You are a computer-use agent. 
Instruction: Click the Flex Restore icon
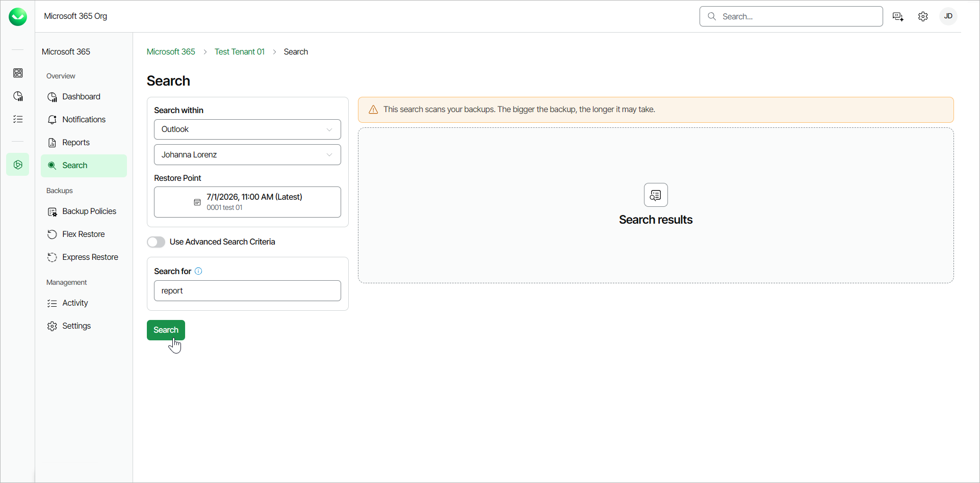pyautogui.click(x=52, y=234)
